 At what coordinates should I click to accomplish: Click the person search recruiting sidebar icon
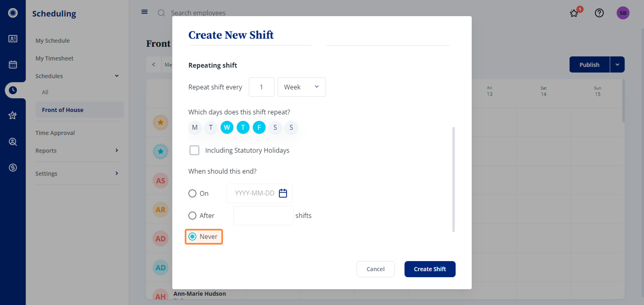click(x=13, y=142)
